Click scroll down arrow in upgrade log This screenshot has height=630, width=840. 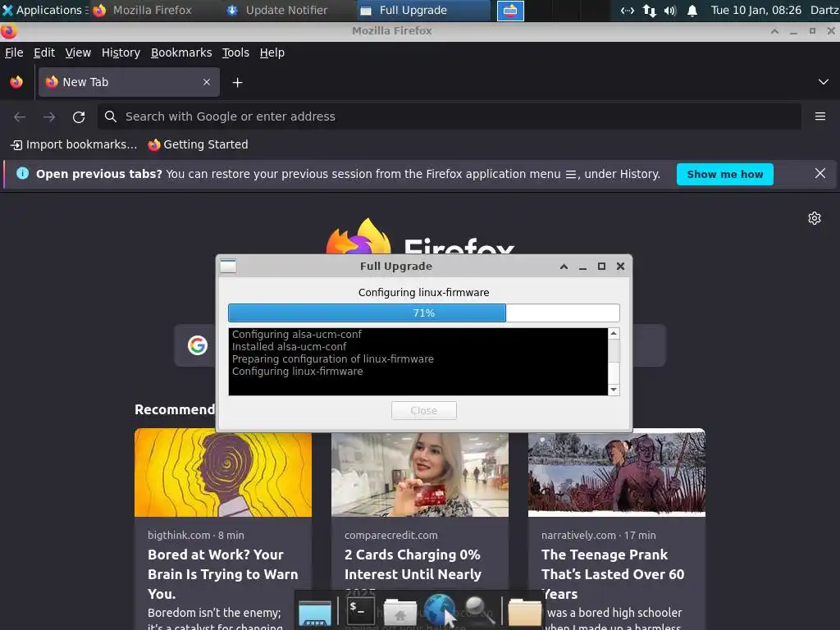coord(614,390)
